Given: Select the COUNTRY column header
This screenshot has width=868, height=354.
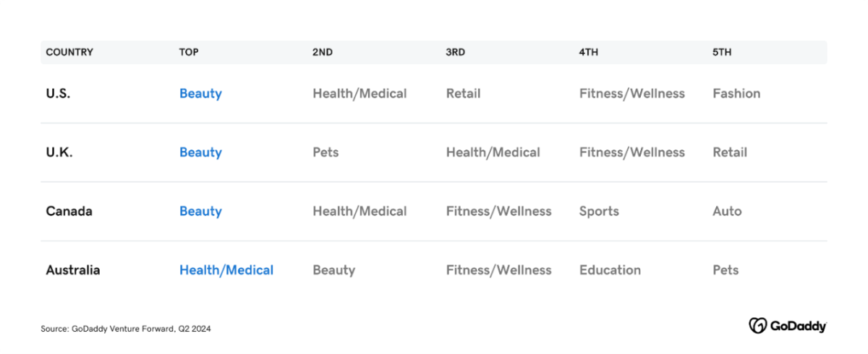Looking at the screenshot, I should click(69, 53).
